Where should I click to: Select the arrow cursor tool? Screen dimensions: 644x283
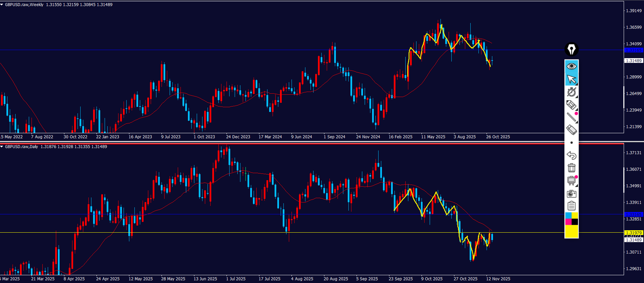pos(572,79)
